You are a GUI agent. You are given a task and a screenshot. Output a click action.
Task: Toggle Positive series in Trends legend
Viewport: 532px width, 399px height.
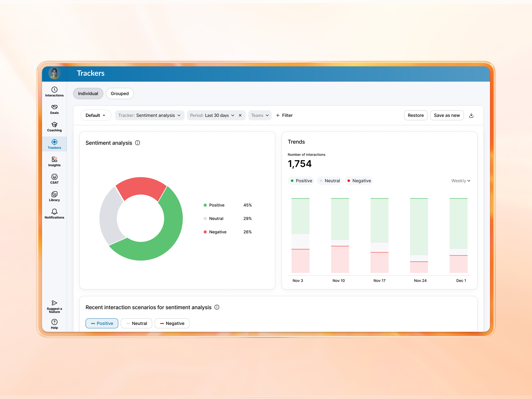pos(301,181)
